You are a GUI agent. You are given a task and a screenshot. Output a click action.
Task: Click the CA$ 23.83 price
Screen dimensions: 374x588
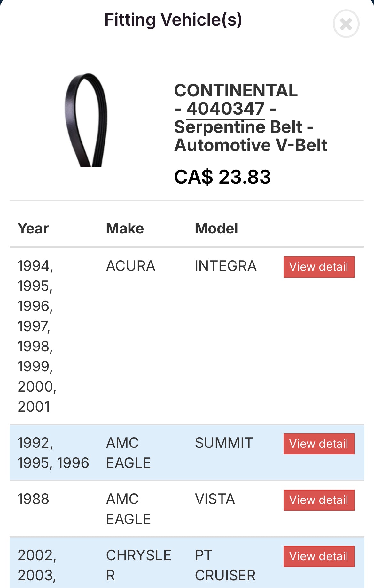pyautogui.click(x=222, y=177)
